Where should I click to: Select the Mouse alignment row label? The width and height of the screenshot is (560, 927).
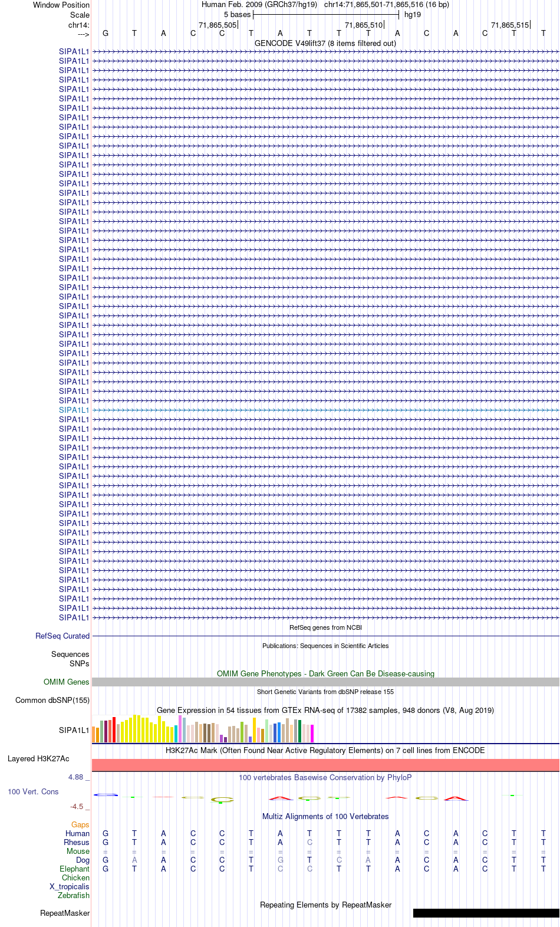point(78,851)
